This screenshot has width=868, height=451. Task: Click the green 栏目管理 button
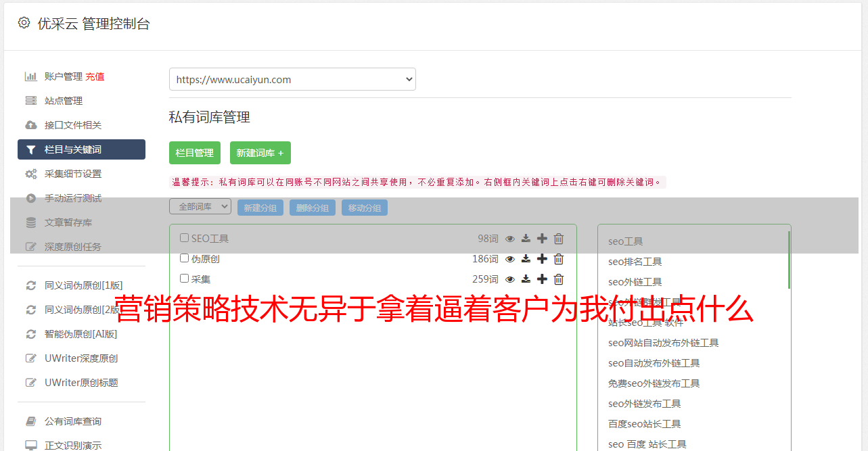pos(195,153)
